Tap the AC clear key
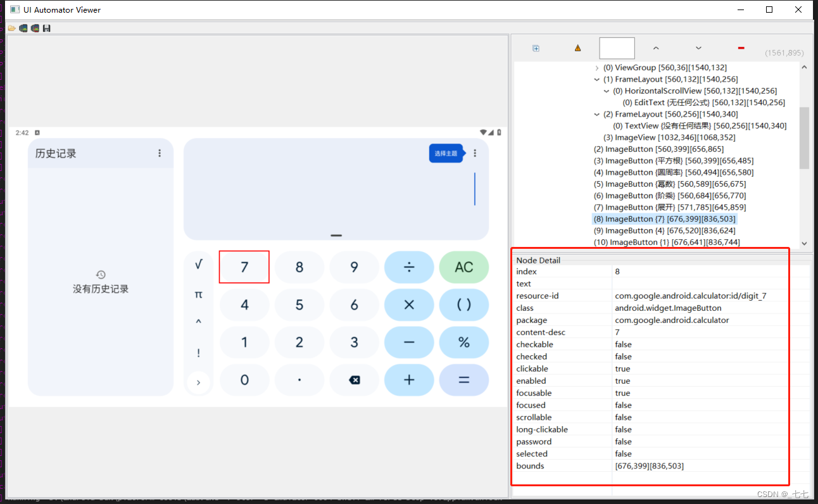The width and height of the screenshot is (818, 504). pyautogui.click(x=464, y=267)
